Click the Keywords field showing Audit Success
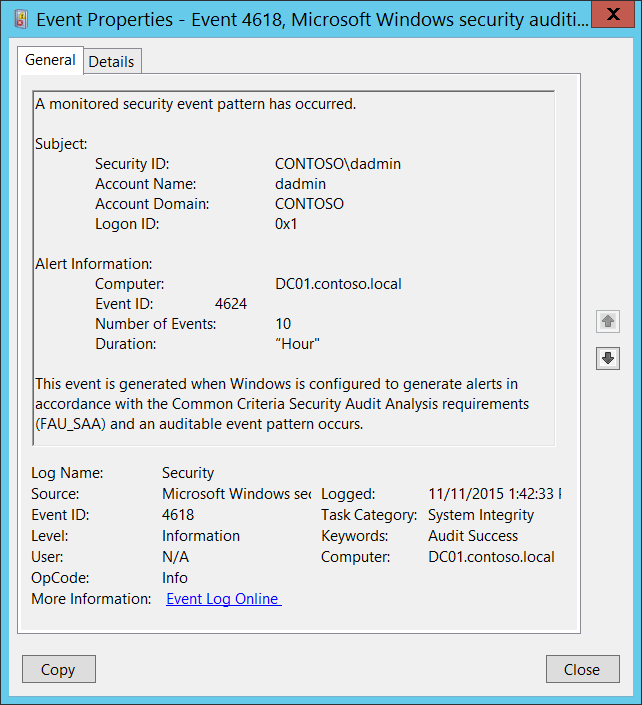The height and width of the screenshot is (705, 642). coord(473,536)
